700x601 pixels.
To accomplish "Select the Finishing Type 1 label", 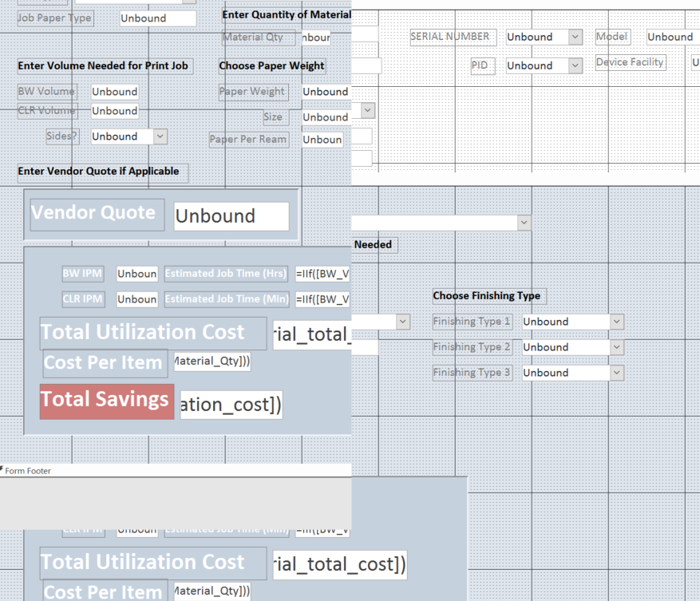I will click(x=473, y=322).
